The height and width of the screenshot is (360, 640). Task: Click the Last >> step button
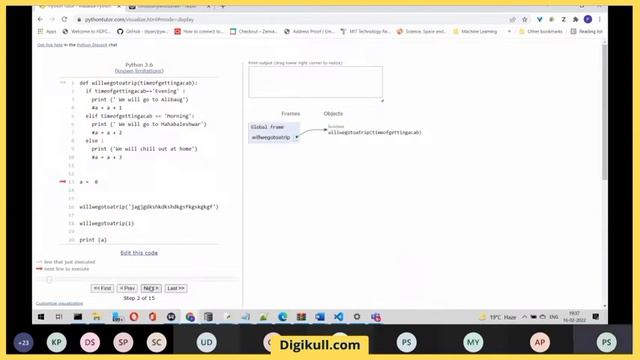176,288
